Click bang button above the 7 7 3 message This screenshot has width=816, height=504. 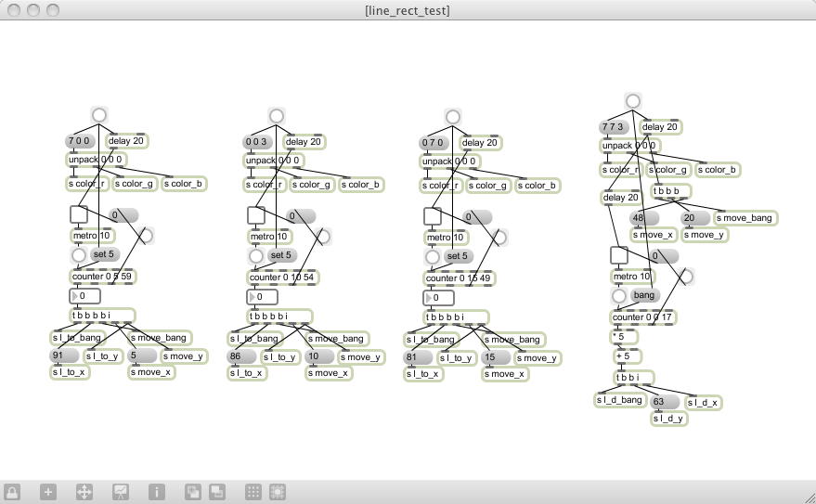pos(632,101)
